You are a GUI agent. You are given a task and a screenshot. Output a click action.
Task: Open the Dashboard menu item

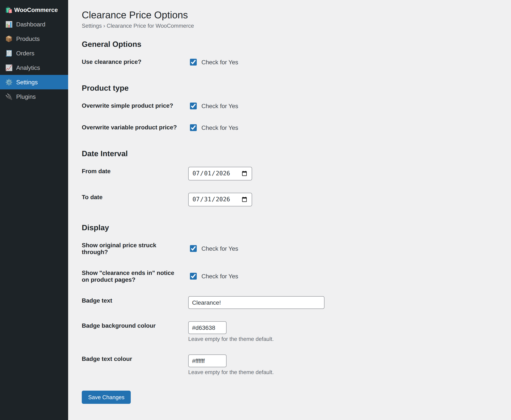(x=34, y=24)
